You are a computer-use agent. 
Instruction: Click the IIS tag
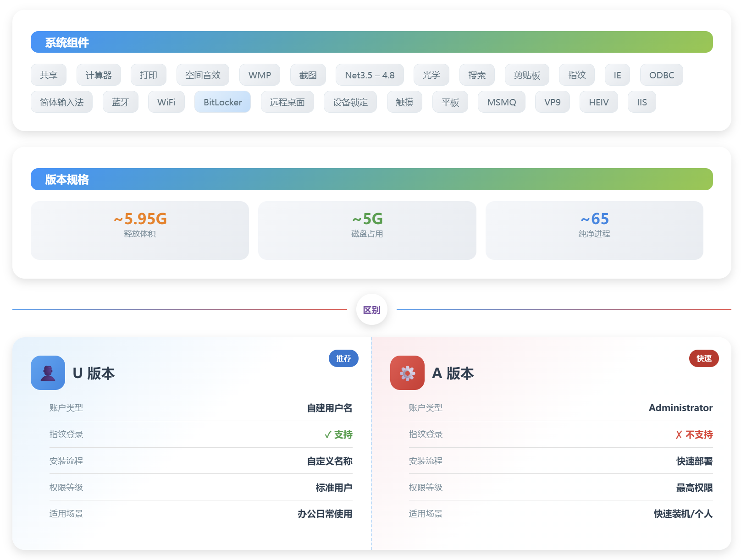point(642,102)
